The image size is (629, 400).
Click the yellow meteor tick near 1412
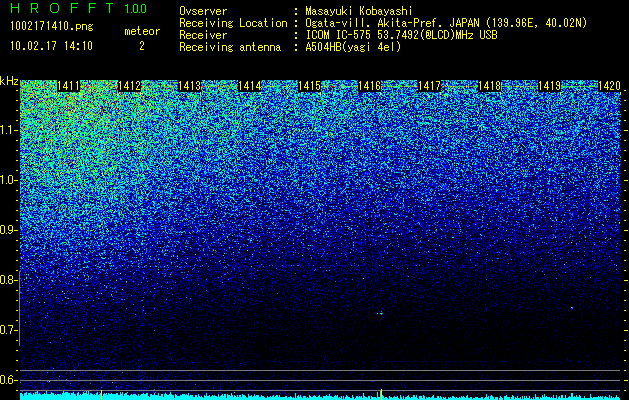pyautogui.click(x=101, y=394)
